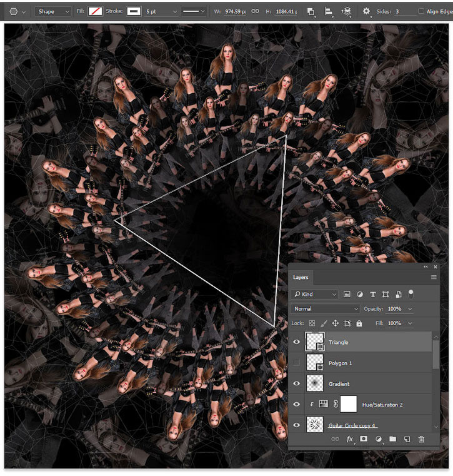Lock transparent pixels icon
453x476 pixels.
coord(312,323)
